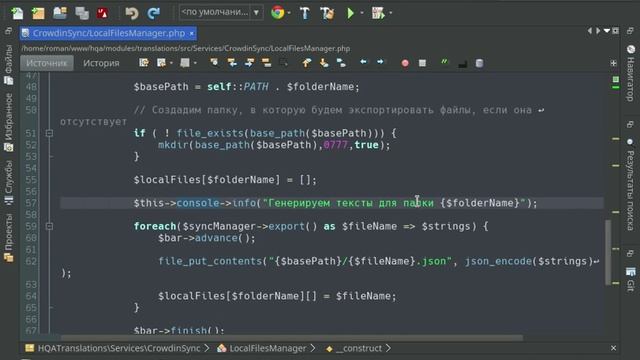Click Find Previous Occurrence icon

pyautogui.click(x=232, y=62)
